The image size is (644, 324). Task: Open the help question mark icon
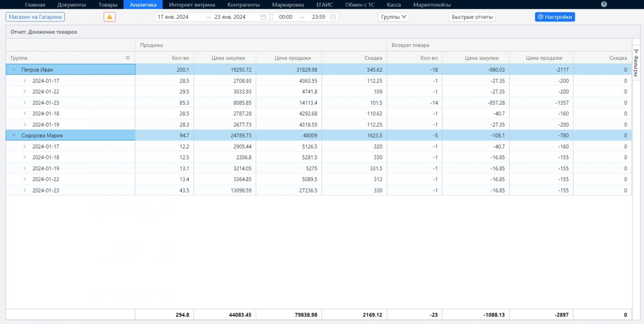click(604, 4)
